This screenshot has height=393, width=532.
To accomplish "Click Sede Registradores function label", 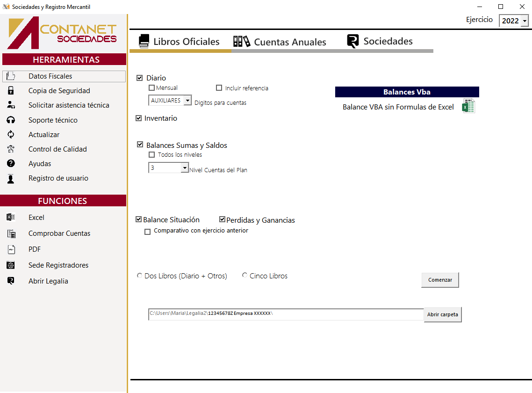I will [x=58, y=265].
